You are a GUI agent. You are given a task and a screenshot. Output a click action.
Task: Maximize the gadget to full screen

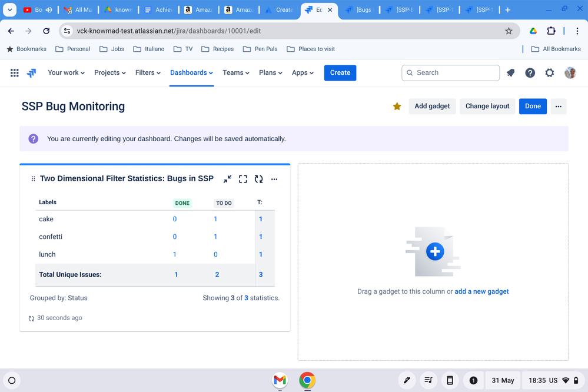242,179
